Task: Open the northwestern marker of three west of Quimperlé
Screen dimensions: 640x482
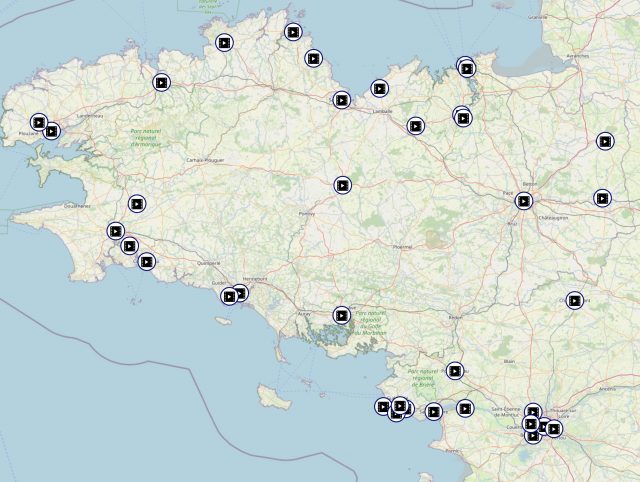Action: (116, 231)
